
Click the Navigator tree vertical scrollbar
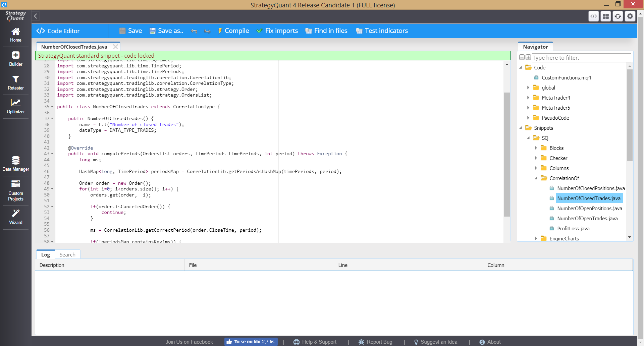[x=630, y=115]
